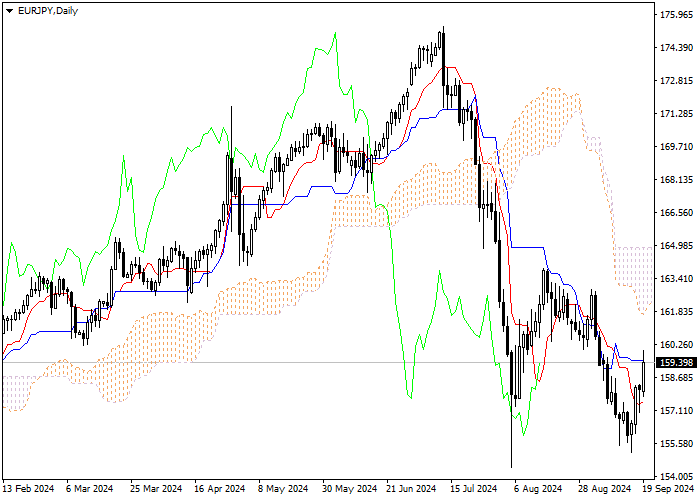
Task: Click the 164.985 price scale label
Action: [676, 246]
